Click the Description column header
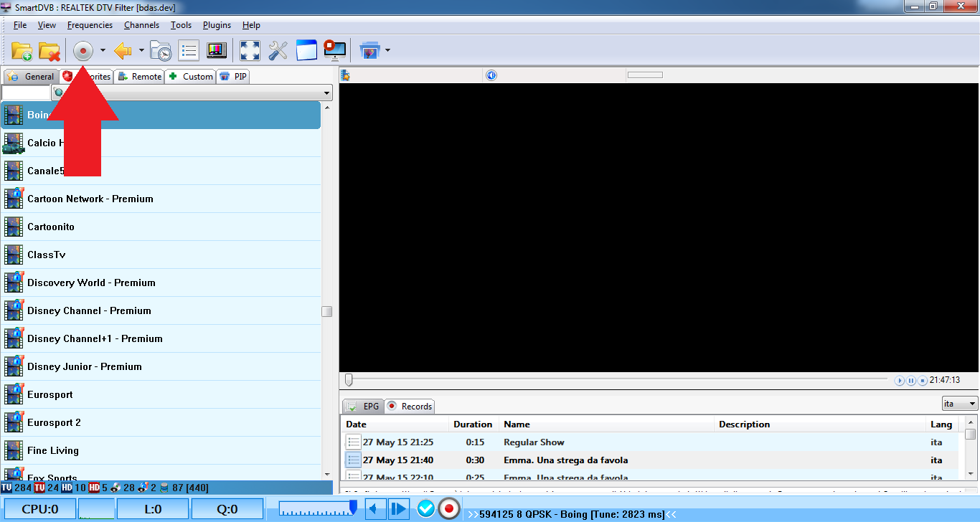Screen dimensions: 980x522 click(819, 424)
